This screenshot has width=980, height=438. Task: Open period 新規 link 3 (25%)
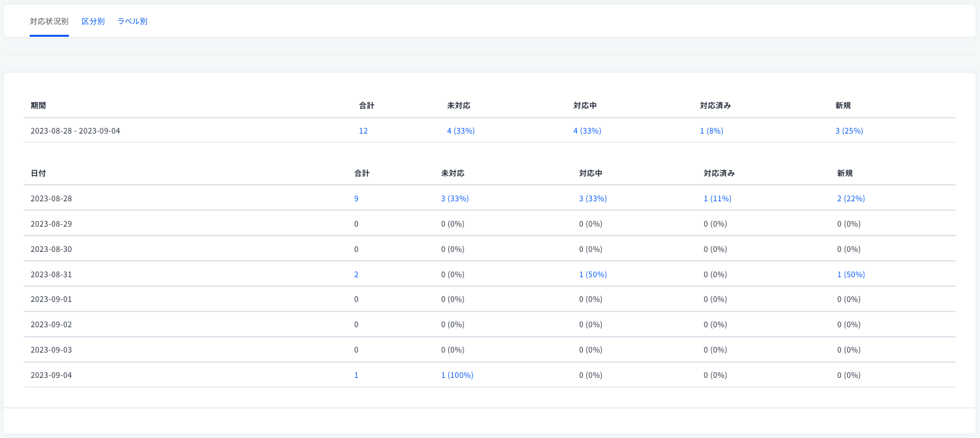point(849,131)
